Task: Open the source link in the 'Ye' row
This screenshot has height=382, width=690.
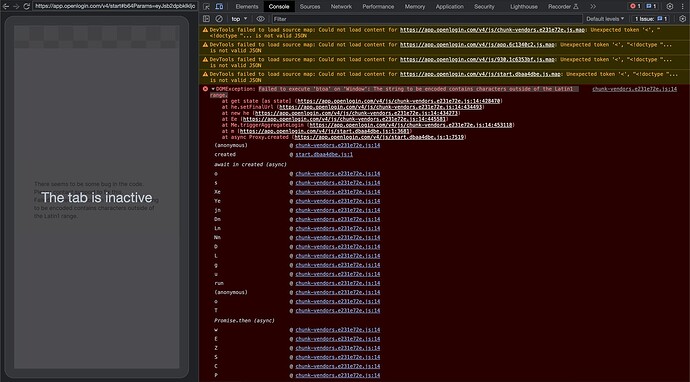Action: point(338,201)
